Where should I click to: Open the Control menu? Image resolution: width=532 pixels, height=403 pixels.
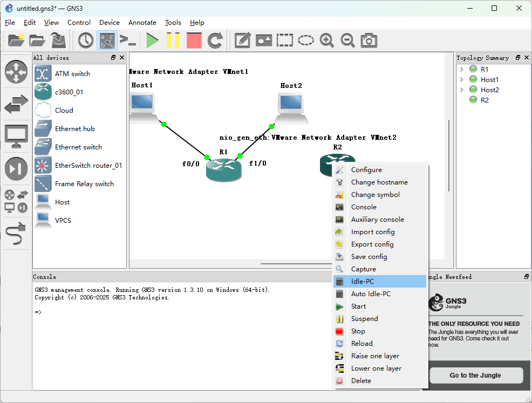pos(79,23)
